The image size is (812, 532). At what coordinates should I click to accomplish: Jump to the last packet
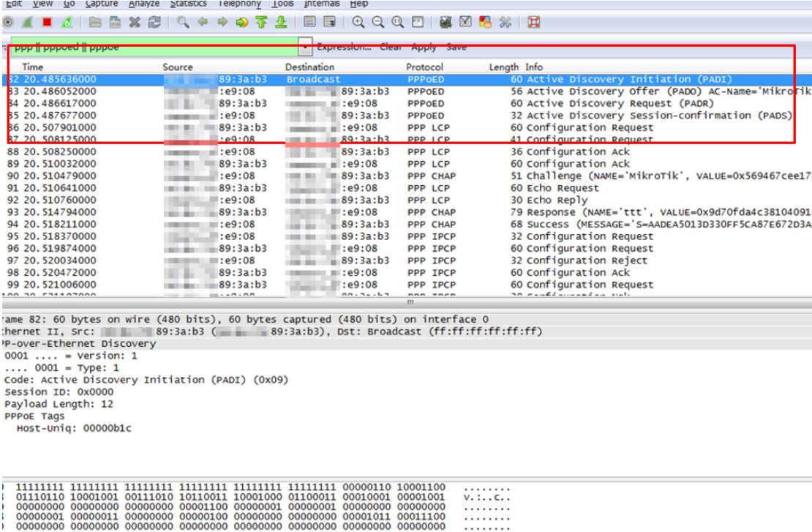click(281, 22)
